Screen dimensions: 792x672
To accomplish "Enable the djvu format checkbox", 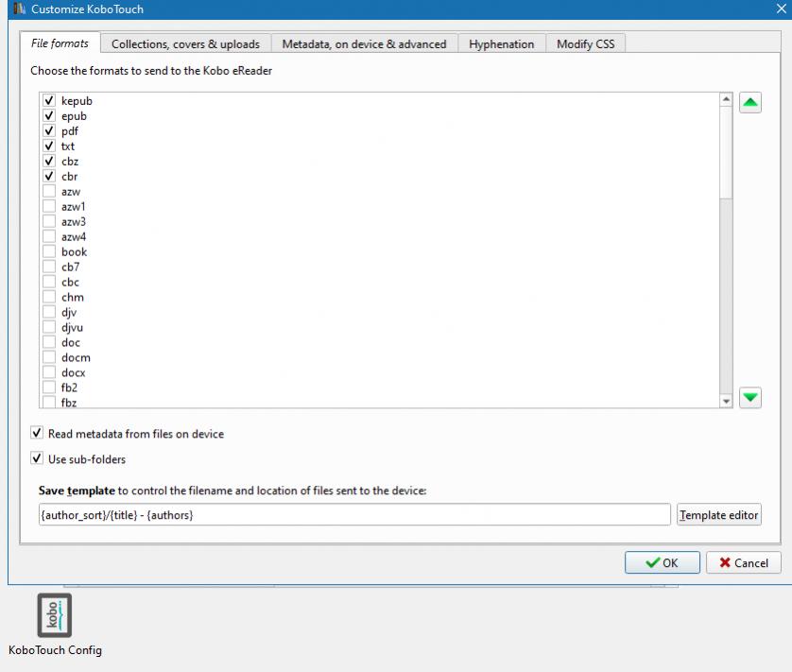I will (49, 327).
